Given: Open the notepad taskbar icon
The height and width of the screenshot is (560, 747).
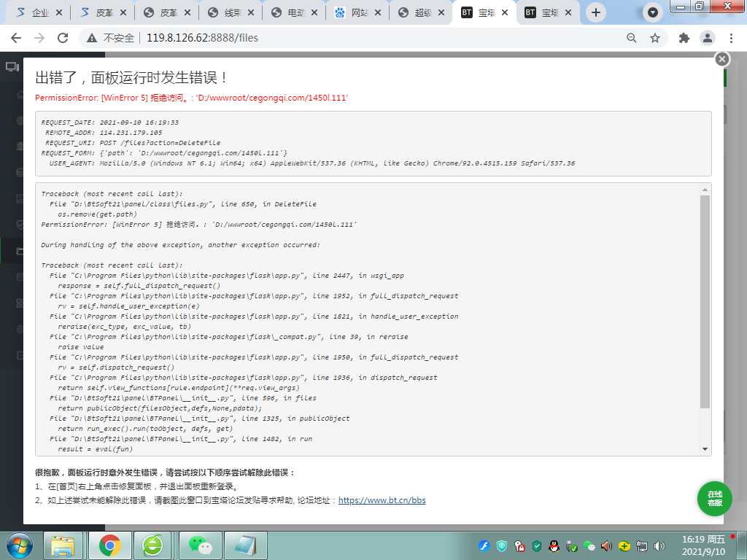Looking at the screenshot, I should click(245, 545).
